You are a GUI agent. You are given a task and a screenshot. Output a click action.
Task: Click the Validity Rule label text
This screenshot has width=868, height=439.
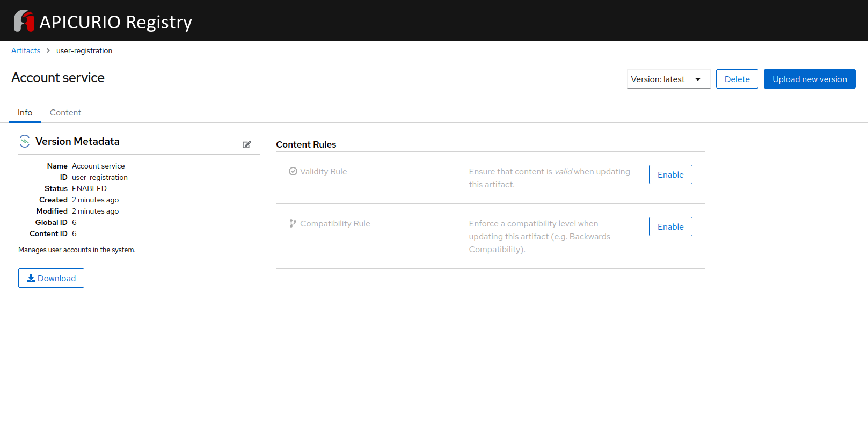click(323, 171)
